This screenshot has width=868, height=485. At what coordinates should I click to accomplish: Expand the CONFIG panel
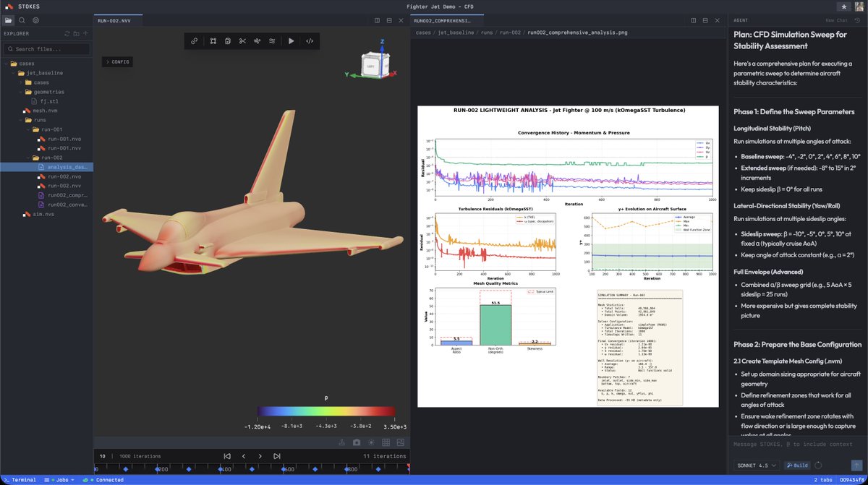117,62
